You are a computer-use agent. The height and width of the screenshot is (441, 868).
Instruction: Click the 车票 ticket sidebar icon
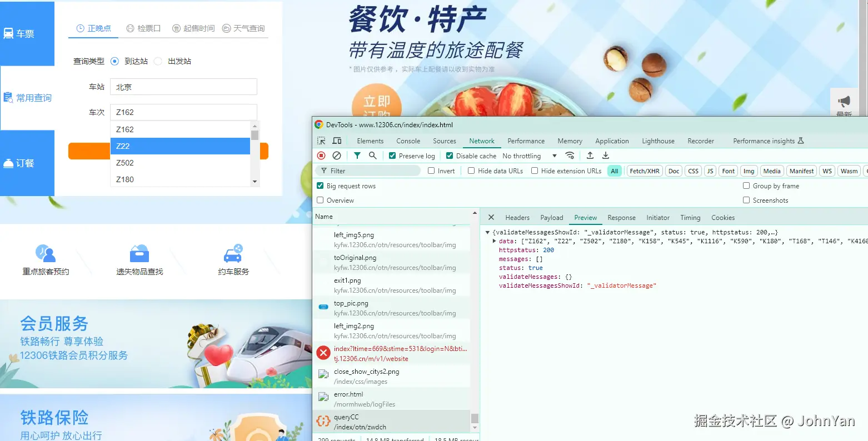pos(8,34)
